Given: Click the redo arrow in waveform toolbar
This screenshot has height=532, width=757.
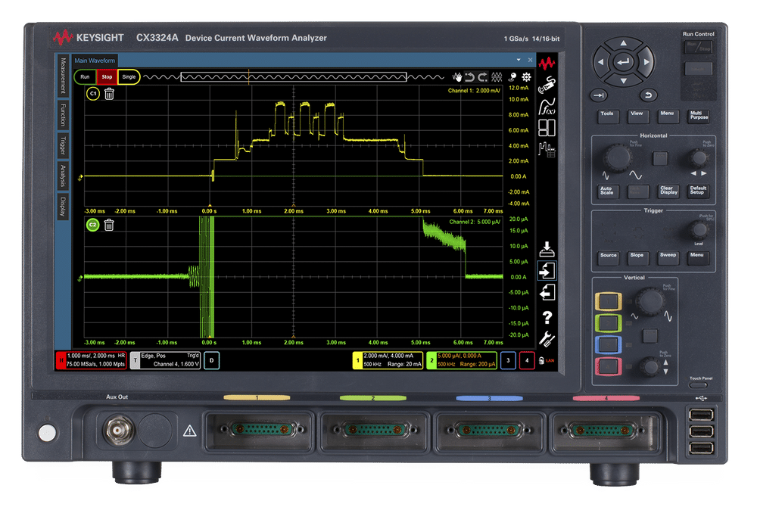Looking at the screenshot, I should (483, 76).
